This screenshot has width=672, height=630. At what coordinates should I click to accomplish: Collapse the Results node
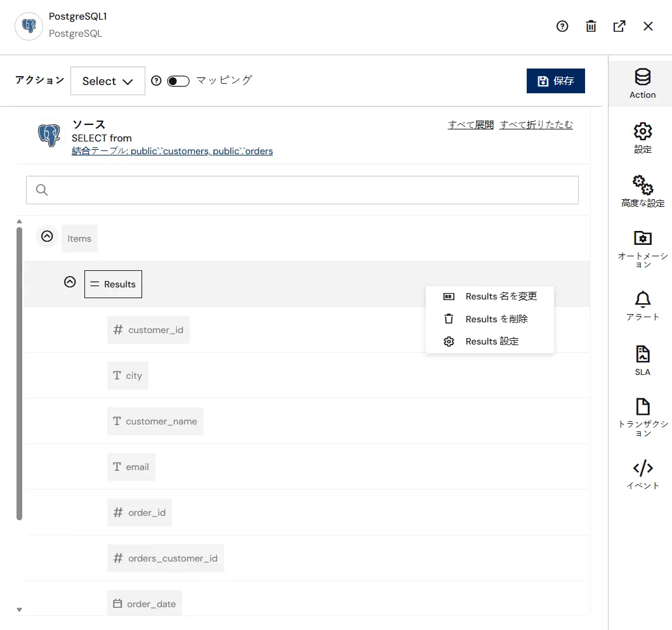[70, 282]
